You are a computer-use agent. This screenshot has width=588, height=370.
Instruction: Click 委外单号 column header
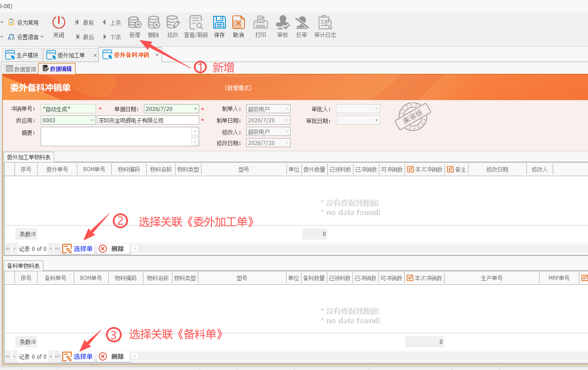click(x=57, y=169)
